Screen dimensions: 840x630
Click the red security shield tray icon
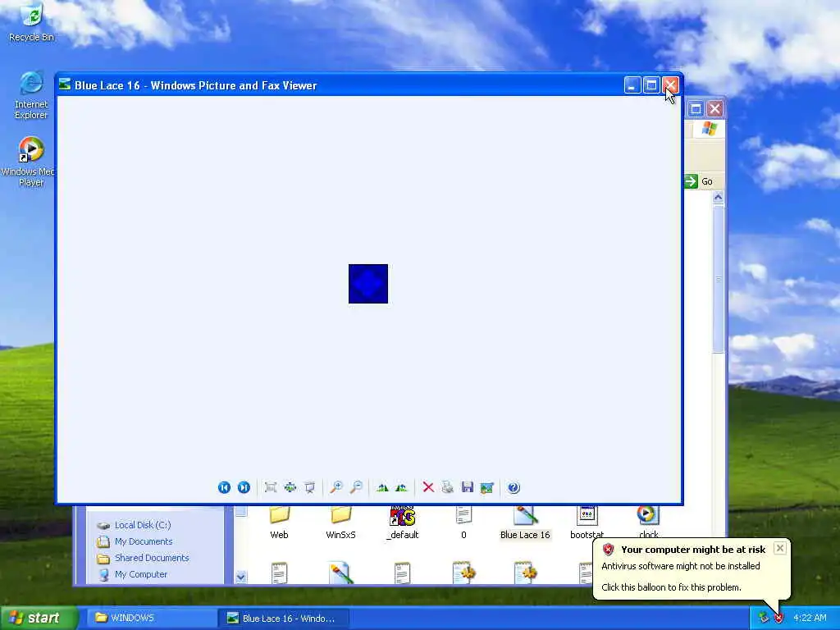[x=778, y=619]
